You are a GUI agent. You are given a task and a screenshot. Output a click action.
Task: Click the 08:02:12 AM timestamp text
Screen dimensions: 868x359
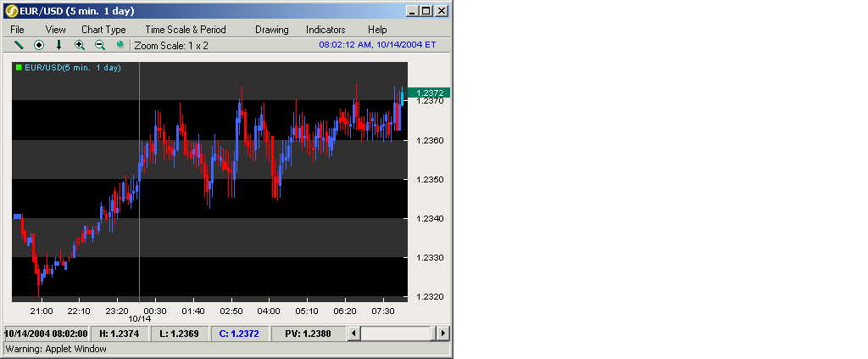(377, 44)
